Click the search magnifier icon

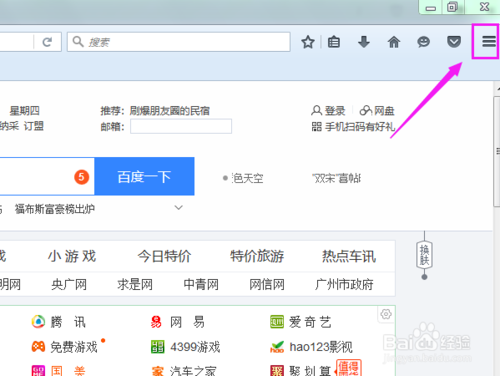tap(78, 42)
